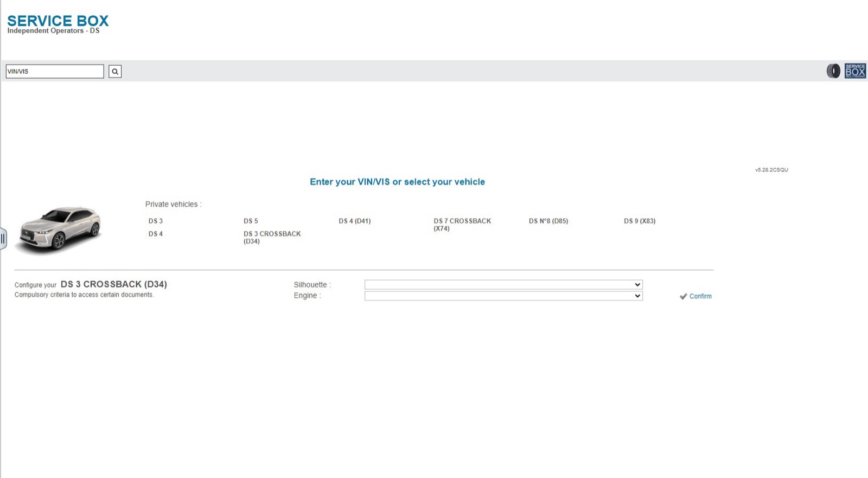Select the DS 3 vehicle
868x478 pixels.
pos(156,221)
